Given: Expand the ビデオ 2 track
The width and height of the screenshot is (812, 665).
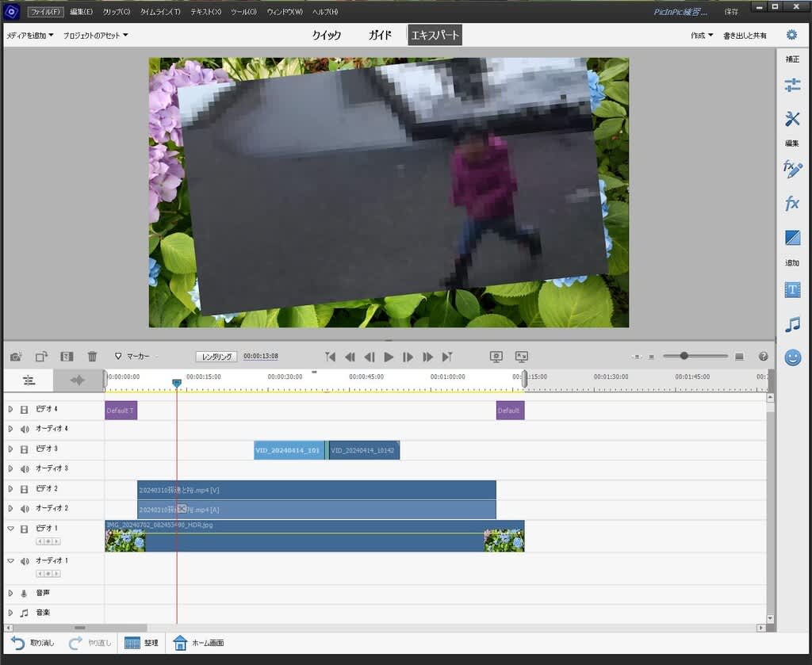Looking at the screenshot, I should (10, 489).
